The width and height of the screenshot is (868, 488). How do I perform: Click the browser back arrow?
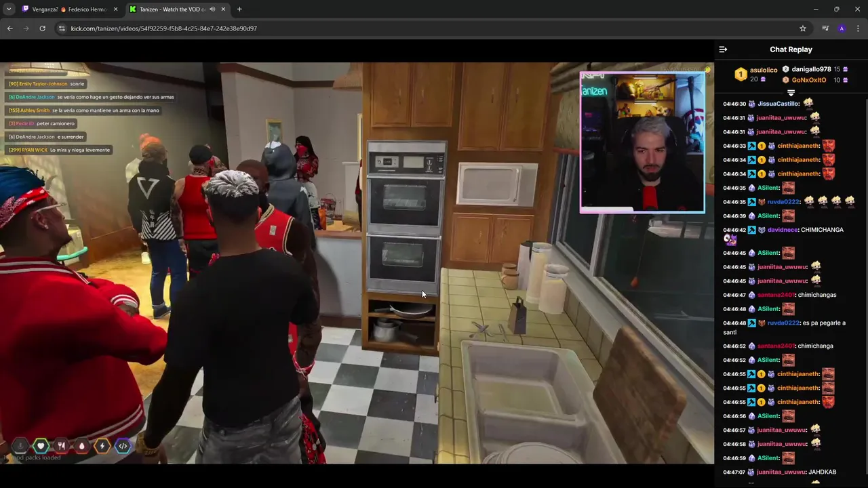[x=9, y=28]
